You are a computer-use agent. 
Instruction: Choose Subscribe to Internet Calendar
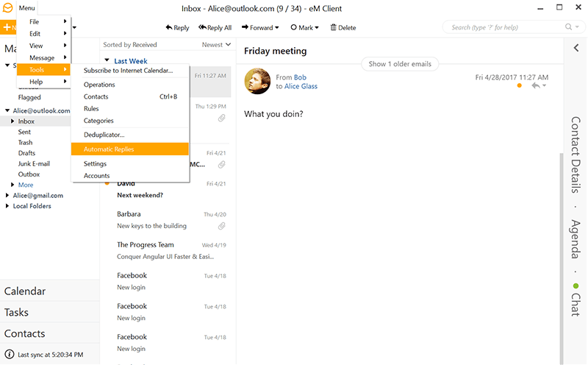point(130,70)
